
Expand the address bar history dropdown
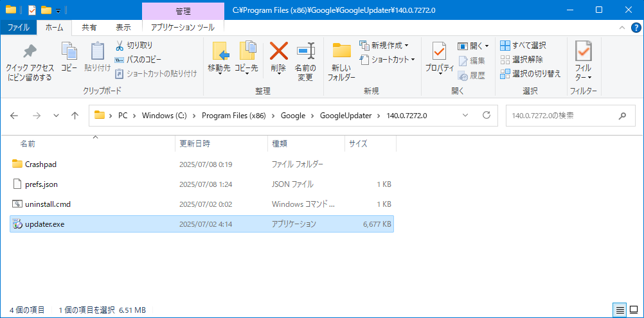465,115
